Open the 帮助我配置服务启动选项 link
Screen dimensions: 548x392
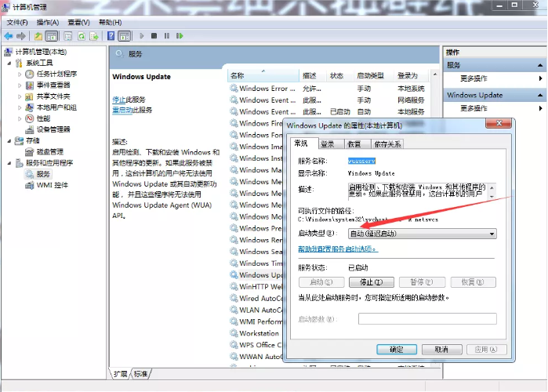coord(338,249)
